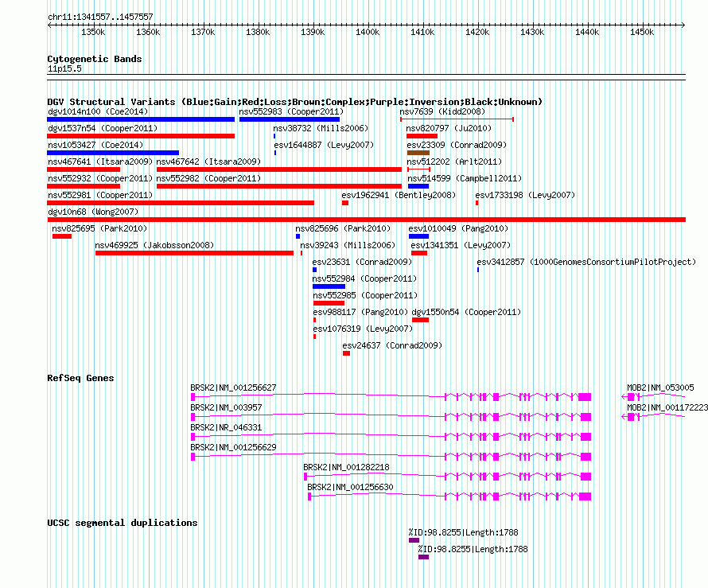Viewport: 708px width, 588px height.
Task: Open transcript BRSK2|NM_001256629
Action: [233, 447]
